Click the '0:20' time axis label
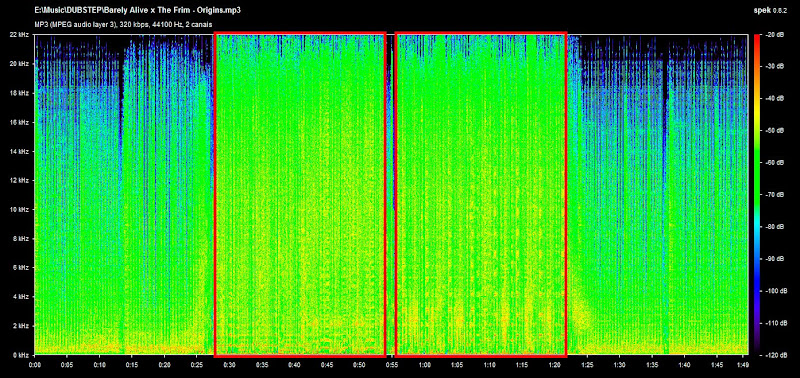Viewport: 800px width, 378px height. coord(165,365)
